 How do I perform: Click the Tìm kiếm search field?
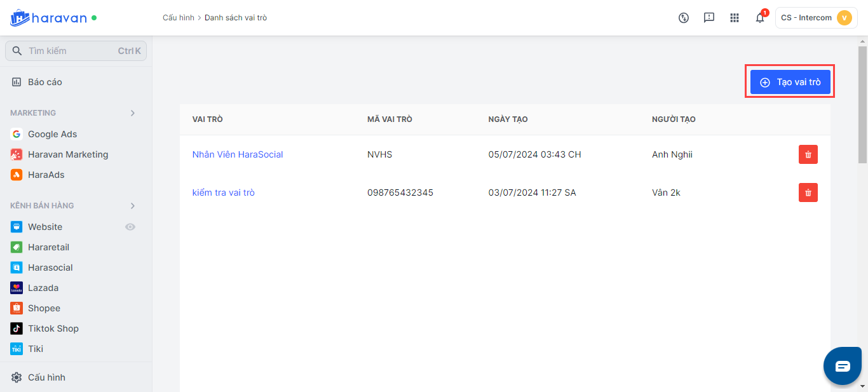click(x=70, y=51)
